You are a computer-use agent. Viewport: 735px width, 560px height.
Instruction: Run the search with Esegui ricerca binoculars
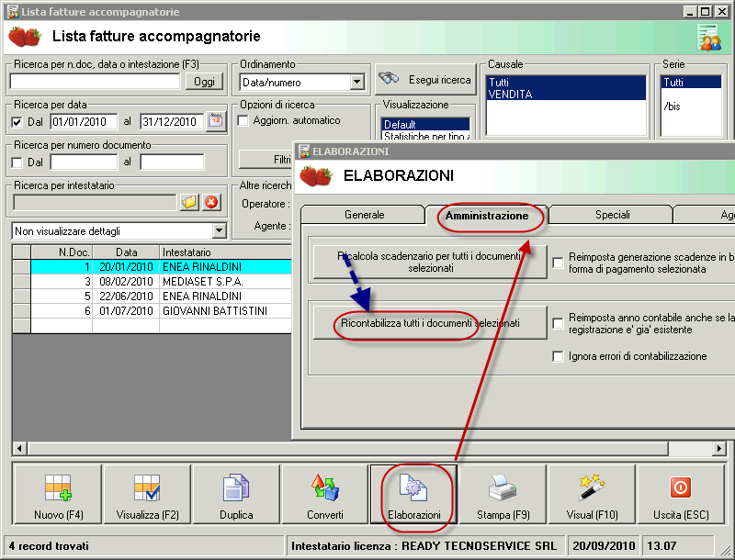[x=425, y=80]
